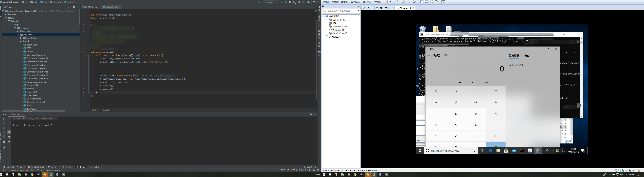Click the run gutter arrow beside main method
Viewport: 644px width, 177px height.
pyautogui.click(x=86, y=55)
